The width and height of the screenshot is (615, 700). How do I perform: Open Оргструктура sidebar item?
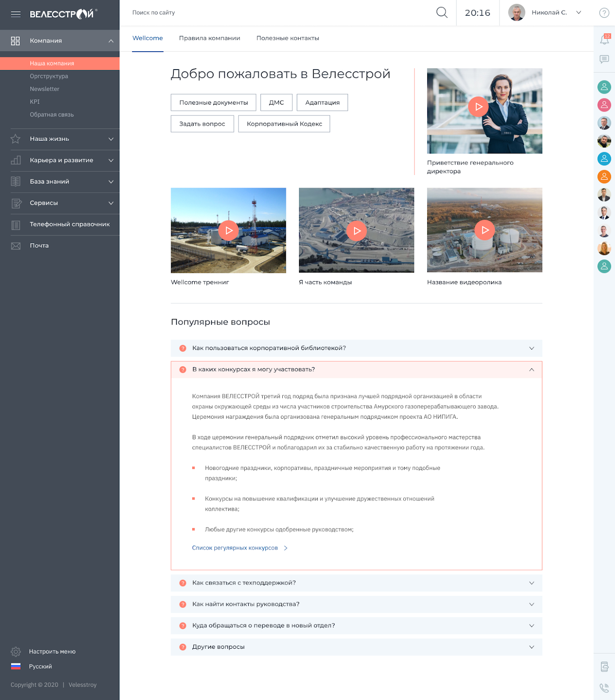coord(49,76)
